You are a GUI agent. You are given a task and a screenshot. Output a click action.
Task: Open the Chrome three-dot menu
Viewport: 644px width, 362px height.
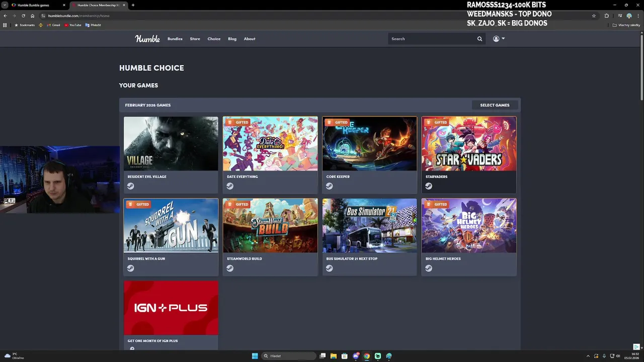pos(638,16)
